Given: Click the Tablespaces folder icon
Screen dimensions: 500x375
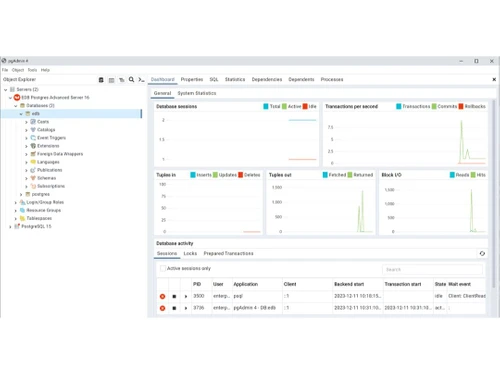Looking at the screenshot, I should (x=22, y=218).
